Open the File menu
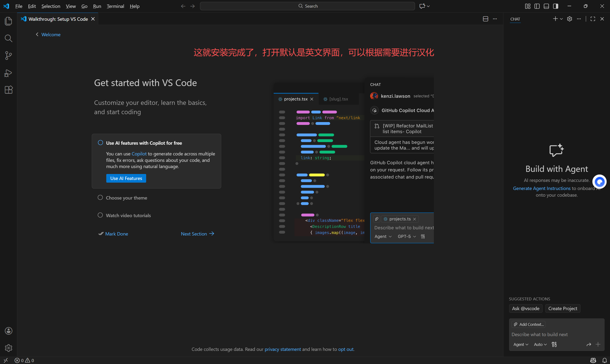Viewport: 610px width, 364px height. [19, 6]
